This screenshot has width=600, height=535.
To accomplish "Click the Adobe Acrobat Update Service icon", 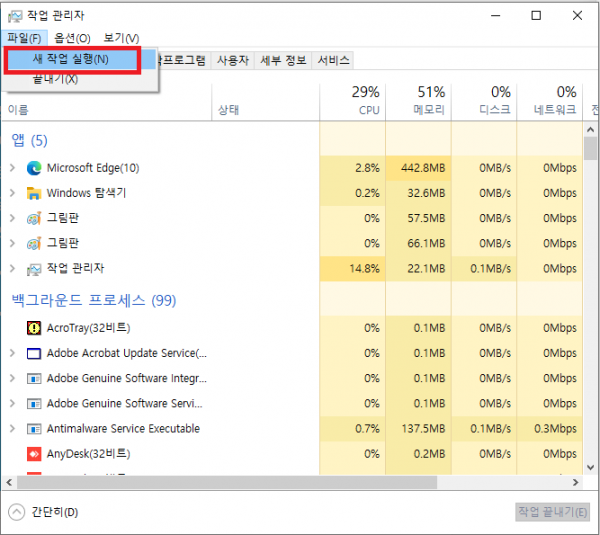I will [x=34, y=353].
